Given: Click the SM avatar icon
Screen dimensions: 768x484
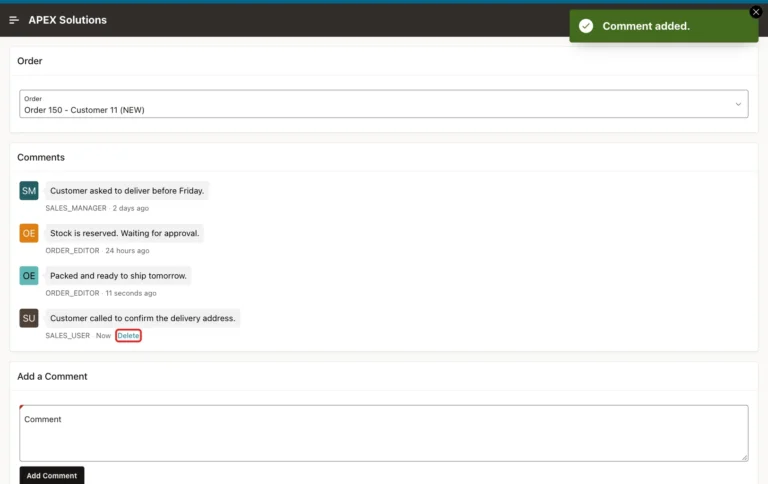Looking at the screenshot, I should pyautogui.click(x=29, y=191).
